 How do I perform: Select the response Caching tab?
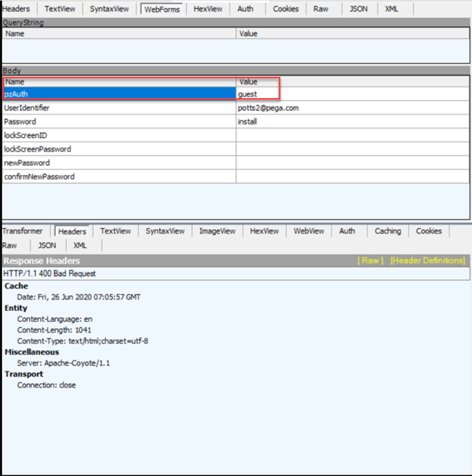[x=387, y=231]
